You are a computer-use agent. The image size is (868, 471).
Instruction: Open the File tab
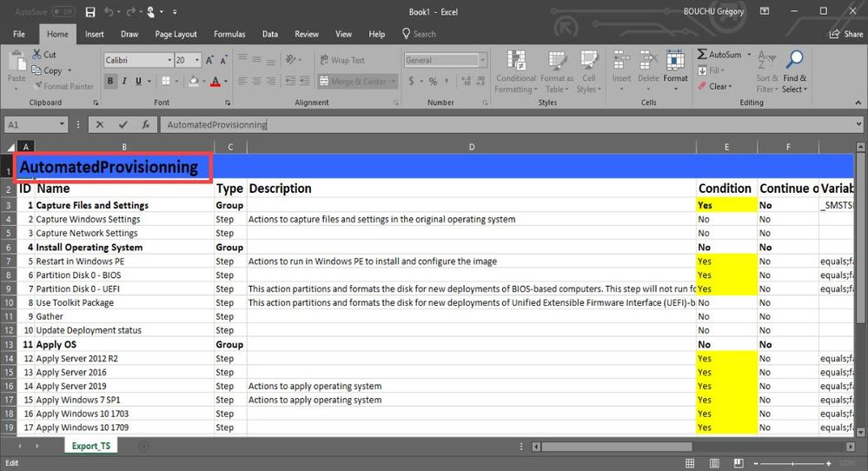(x=19, y=34)
